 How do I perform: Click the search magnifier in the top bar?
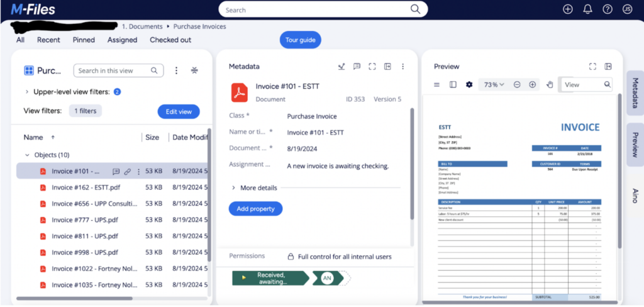pyautogui.click(x=415, y=9)
